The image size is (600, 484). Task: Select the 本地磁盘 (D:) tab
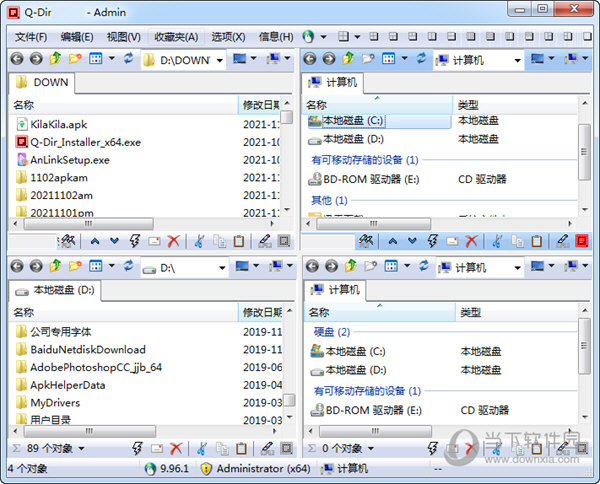pyautogui.click(x=55, y=290)
